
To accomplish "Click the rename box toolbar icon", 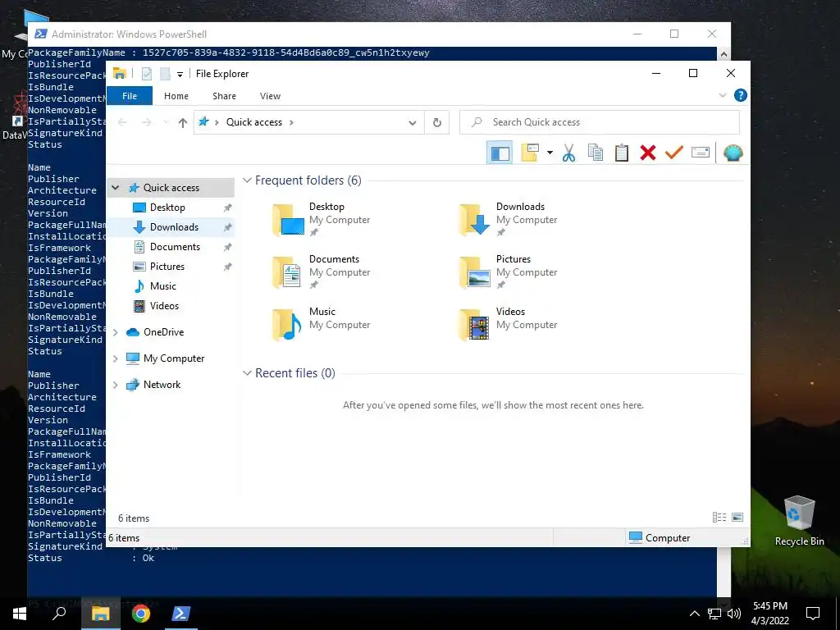I will point(701,153).
